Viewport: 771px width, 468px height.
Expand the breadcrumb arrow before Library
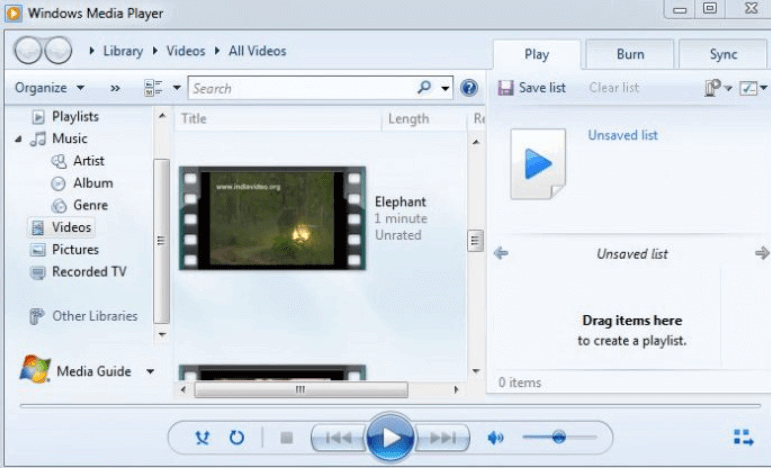pos(91,51)
